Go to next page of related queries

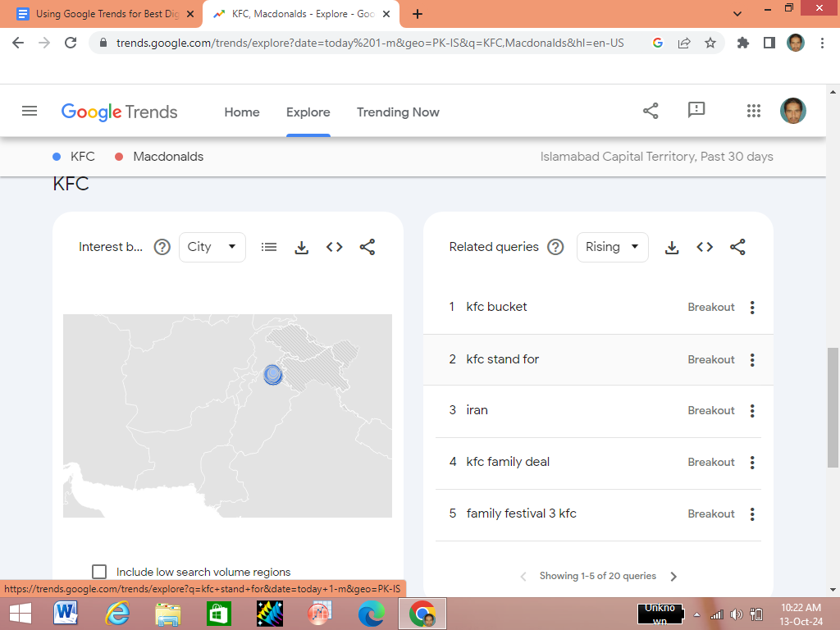(x=673, y=577)
